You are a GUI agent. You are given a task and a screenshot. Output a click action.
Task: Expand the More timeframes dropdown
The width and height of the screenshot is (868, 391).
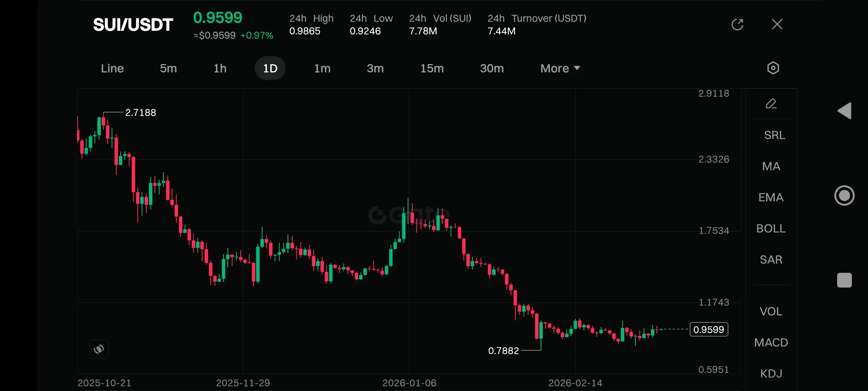point(560,68)
